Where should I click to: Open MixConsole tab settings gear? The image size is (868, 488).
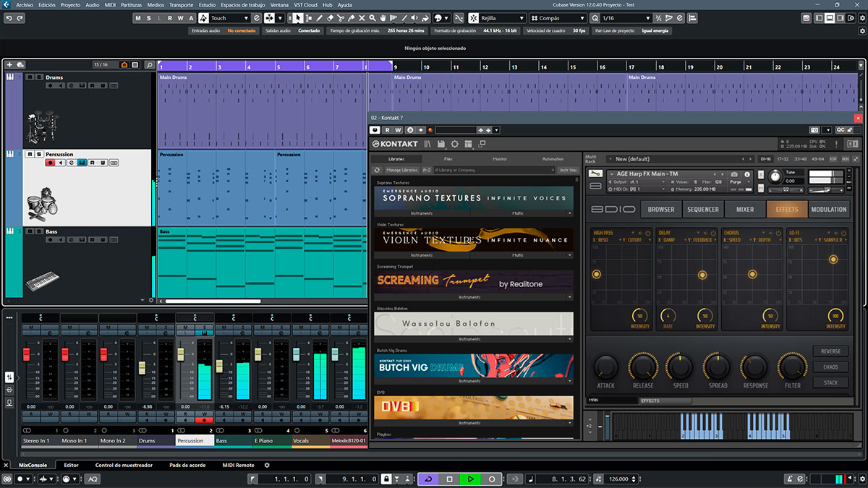[x=267, y=466]
